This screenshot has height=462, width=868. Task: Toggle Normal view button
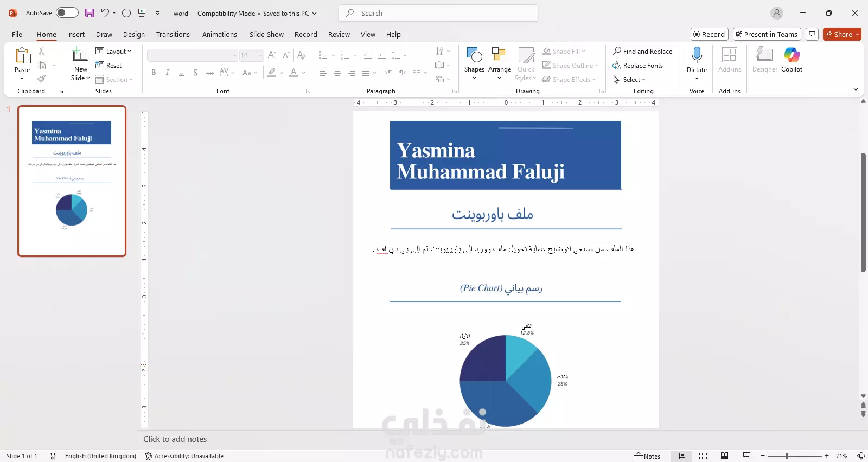(x=681, y=456)
